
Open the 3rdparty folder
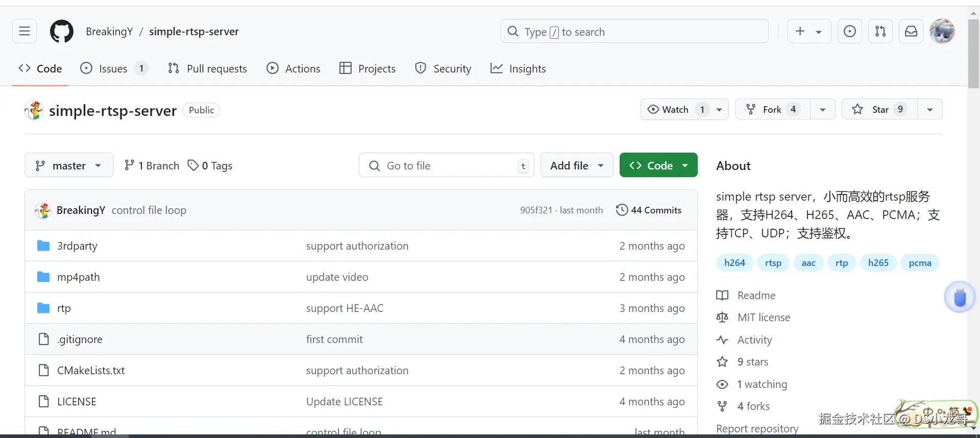pos(77,246)
